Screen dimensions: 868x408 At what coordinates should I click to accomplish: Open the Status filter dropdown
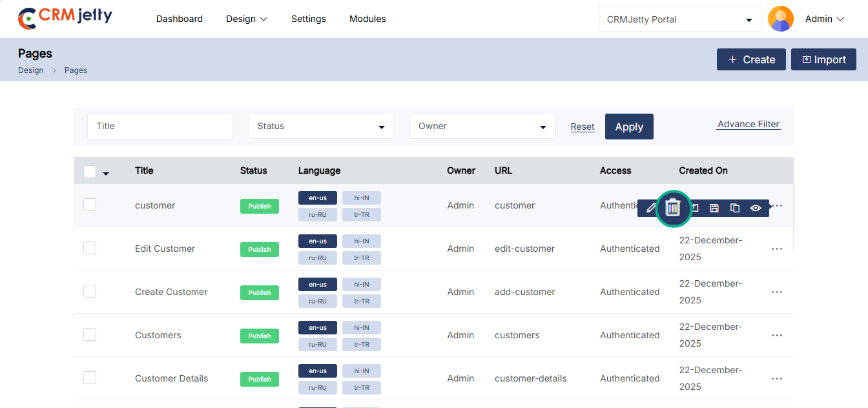pos(321,127)
